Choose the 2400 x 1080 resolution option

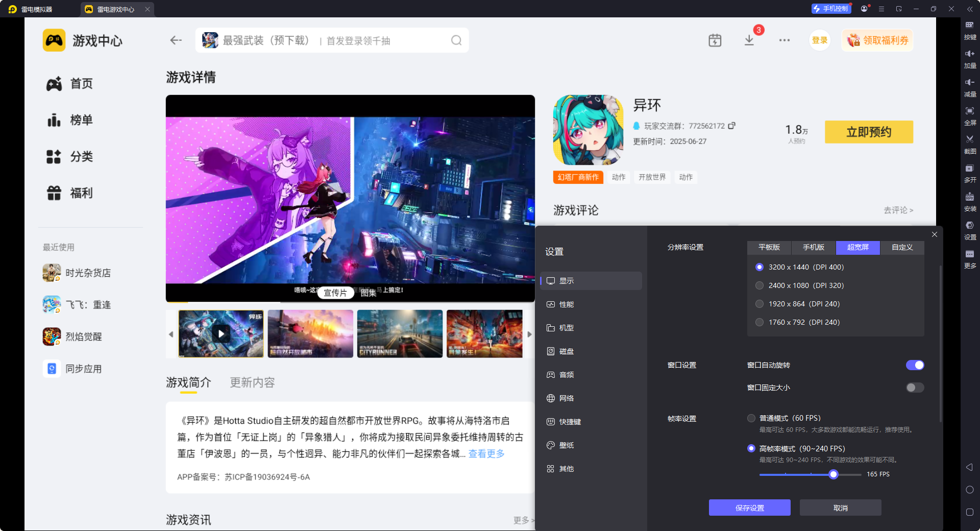[x=759, y=285]
